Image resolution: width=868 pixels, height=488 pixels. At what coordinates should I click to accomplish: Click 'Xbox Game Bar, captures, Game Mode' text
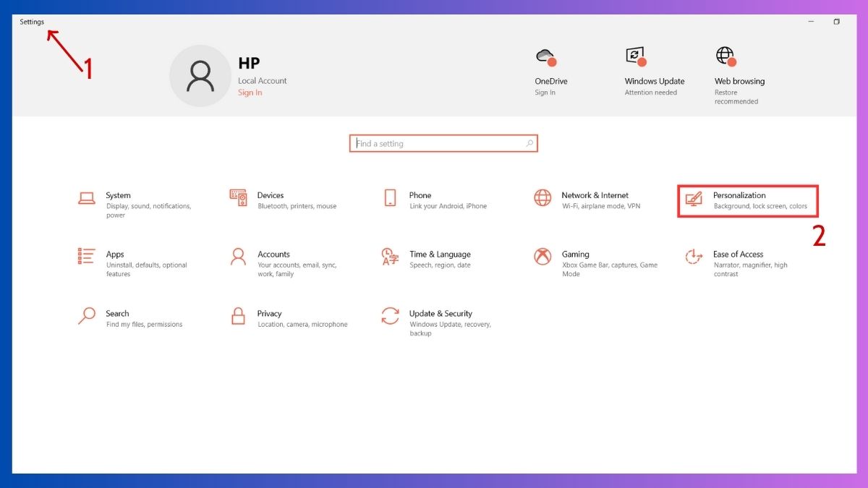click(x=610, y=270)
